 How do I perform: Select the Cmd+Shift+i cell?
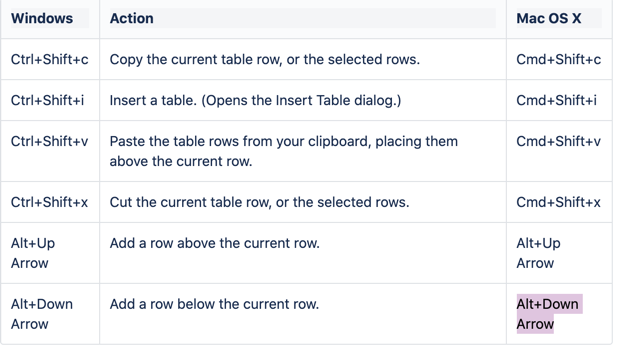coord(559,100)
